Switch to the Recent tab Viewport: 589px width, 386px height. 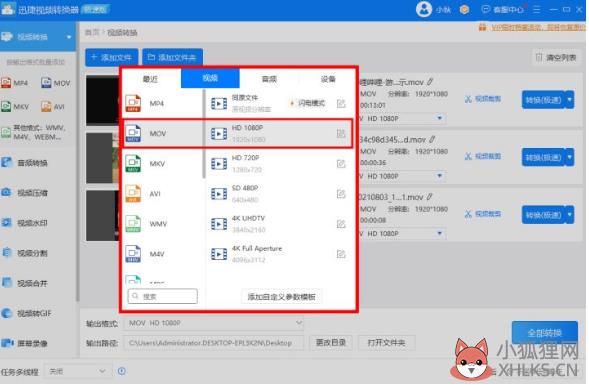point(150,79)
